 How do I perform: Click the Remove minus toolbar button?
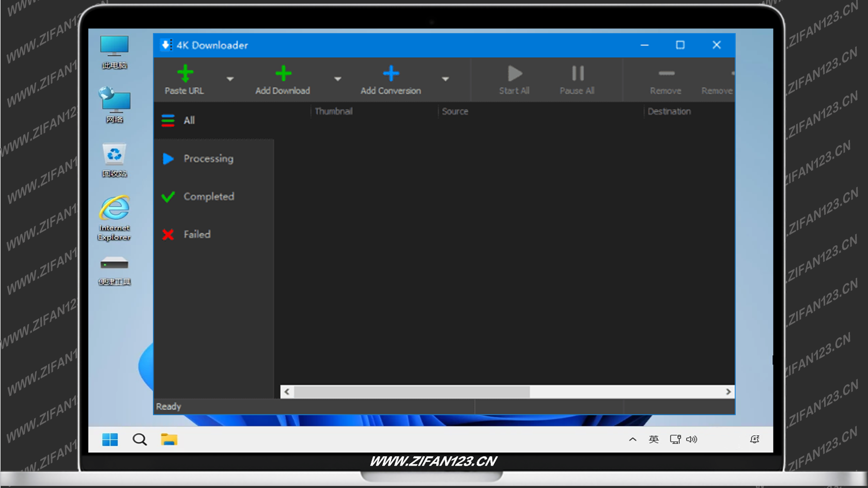[665, 80]
